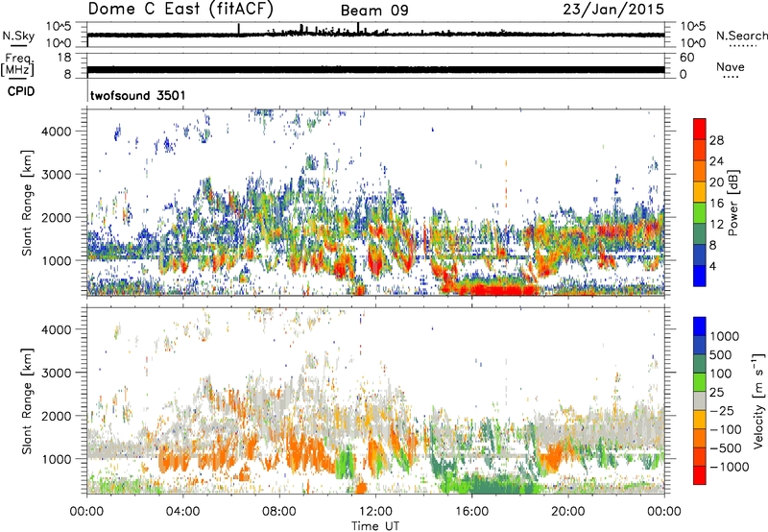Click the '12:00' time axis tick label
The width and height of the screenshot is (768, 532).
(376, 512)
